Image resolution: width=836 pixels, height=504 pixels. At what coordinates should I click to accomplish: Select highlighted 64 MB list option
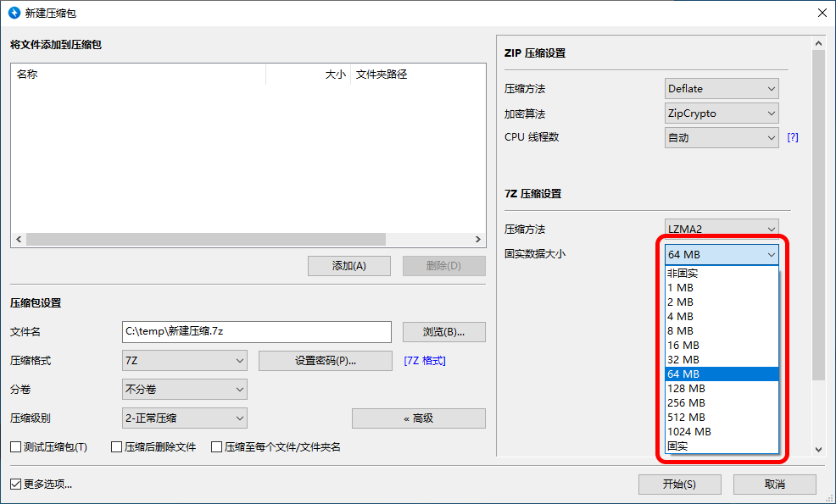click(x=722, y=374)
